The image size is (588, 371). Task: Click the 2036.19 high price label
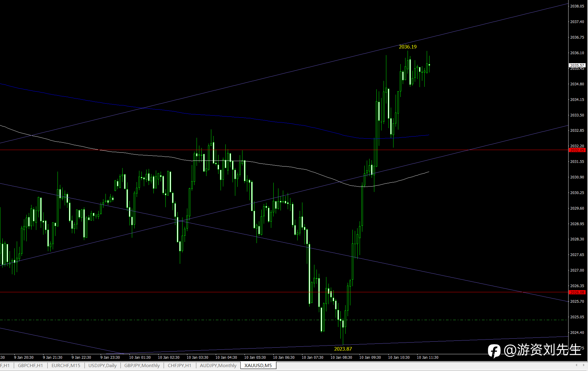pos(408,47)
